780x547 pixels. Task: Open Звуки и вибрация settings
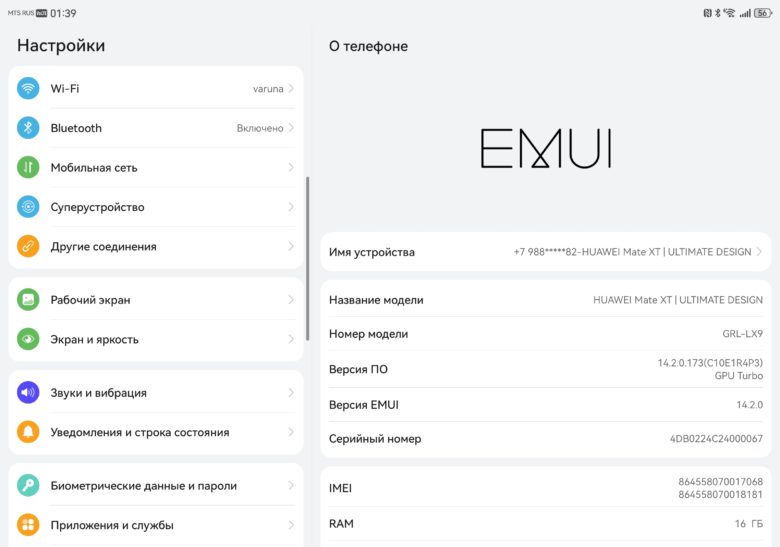tap(156, 392)
